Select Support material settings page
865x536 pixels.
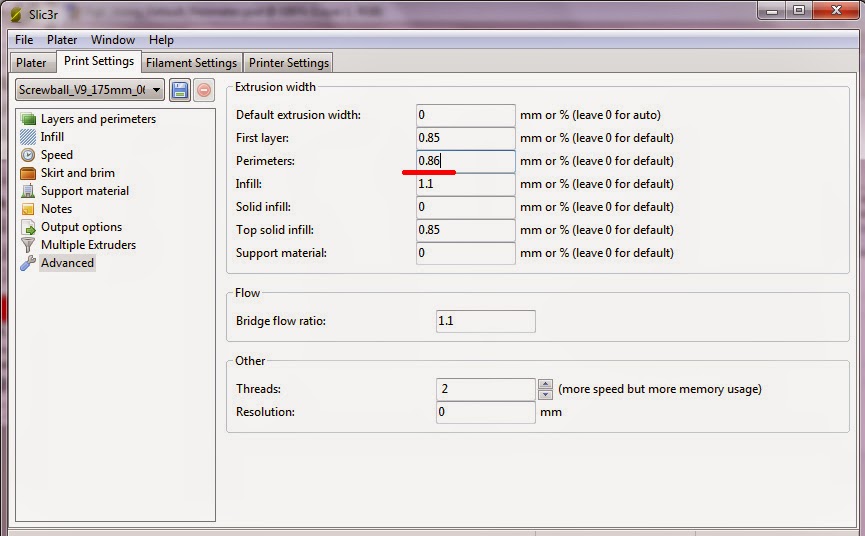(85, 191)
